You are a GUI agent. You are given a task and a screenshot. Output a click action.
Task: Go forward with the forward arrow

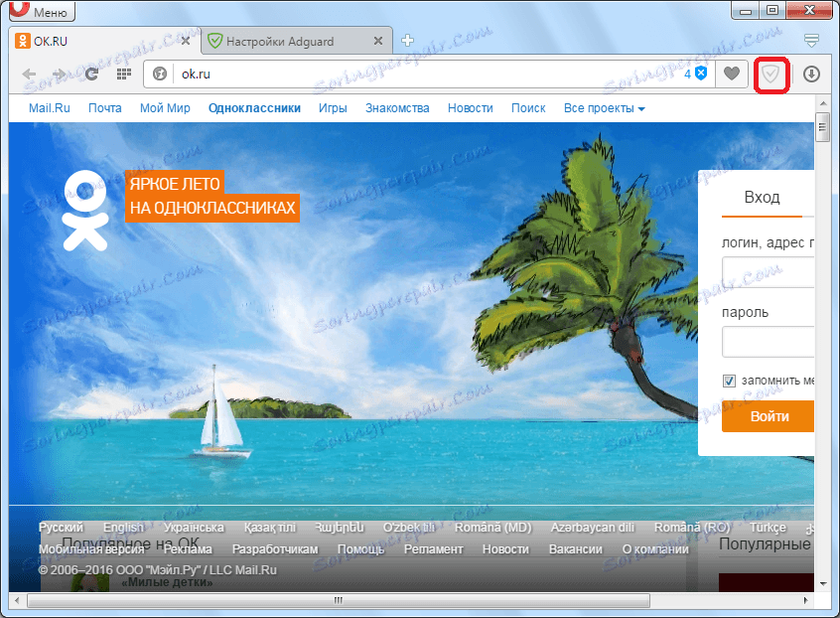(x=59, y=74)
